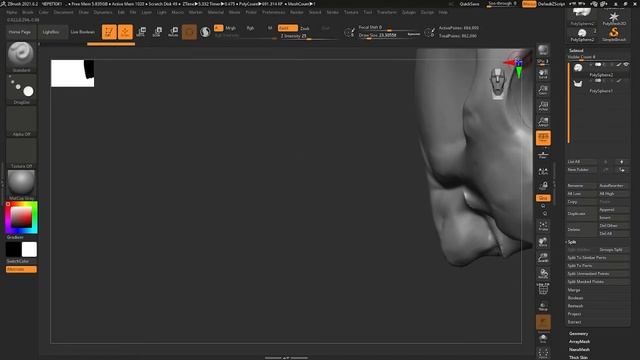Viewport: 640px width, 360px height.
Task: Open the Preferences menu
Action: coord(273,12)
